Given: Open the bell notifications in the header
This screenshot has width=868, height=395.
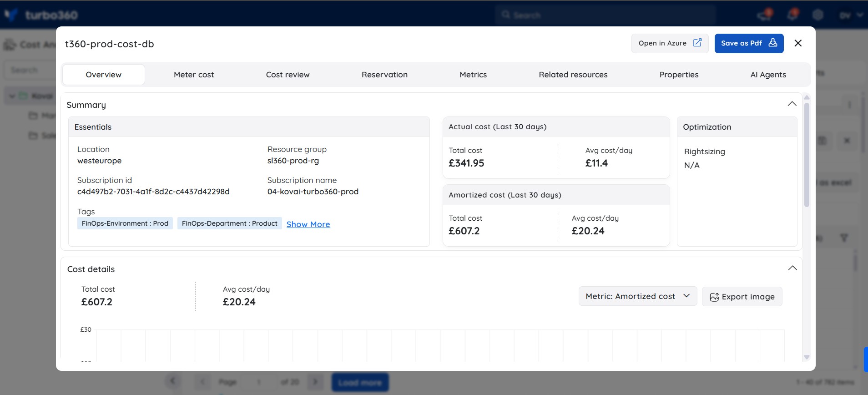Looking at the screenshot, I should pos(793,15).
